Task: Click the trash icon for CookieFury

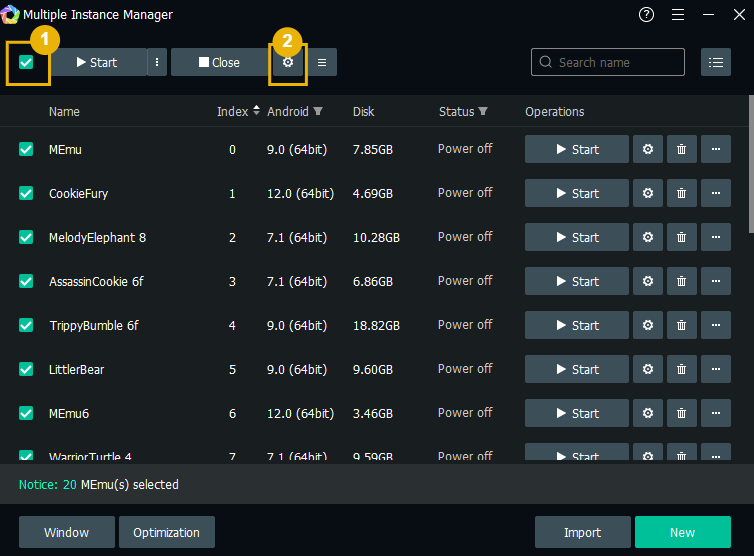Action: [x=681, y=193]
